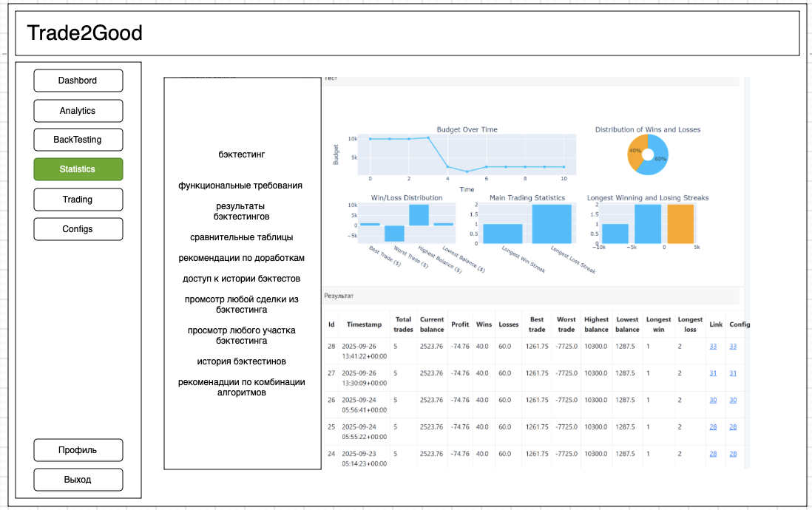Viewport: 812px width, 510px height.
Task: Switch to the Trading page
Action: click(78, 200)
